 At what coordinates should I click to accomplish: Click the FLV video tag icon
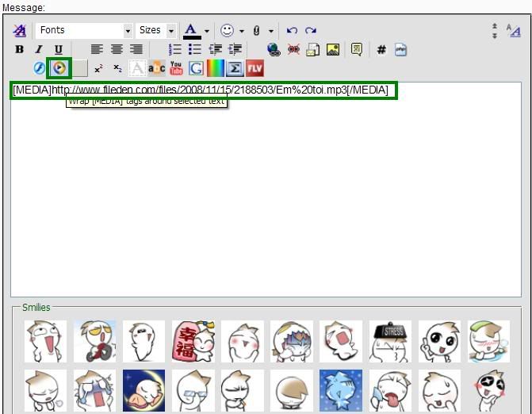pyautogui.click(x=255, y=68)
